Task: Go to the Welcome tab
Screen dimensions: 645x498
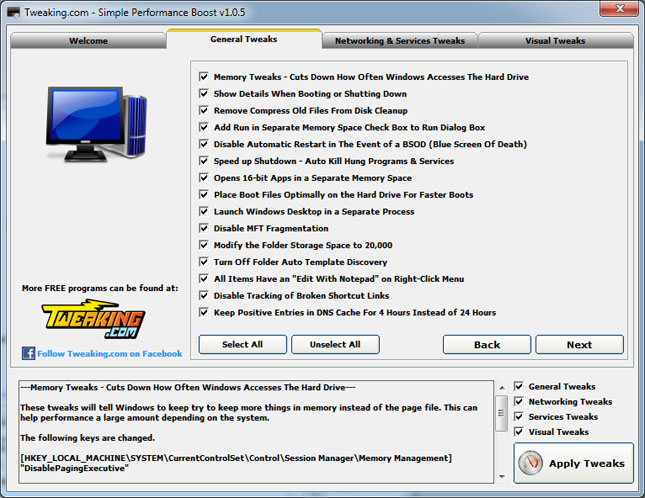Action: click(x=88, y=41)
